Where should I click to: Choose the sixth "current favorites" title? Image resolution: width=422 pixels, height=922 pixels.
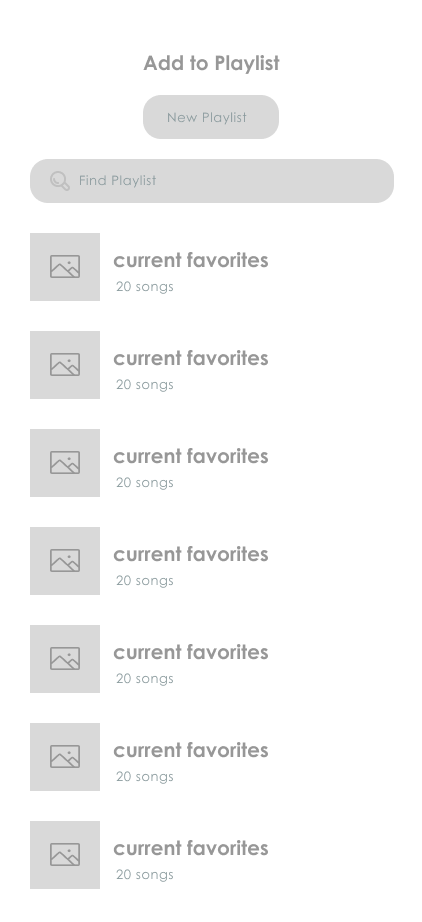coord(190,750)
